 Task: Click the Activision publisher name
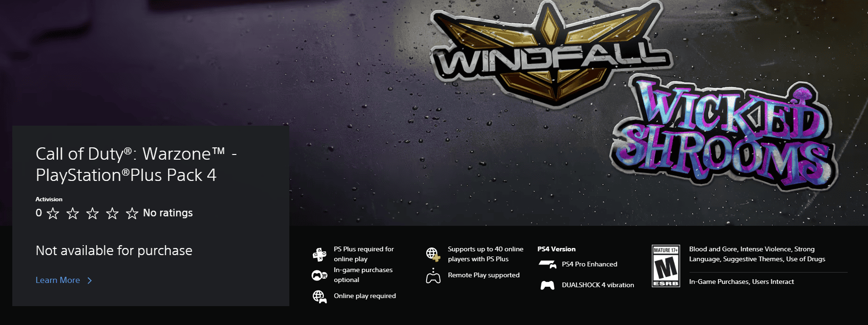49,199
